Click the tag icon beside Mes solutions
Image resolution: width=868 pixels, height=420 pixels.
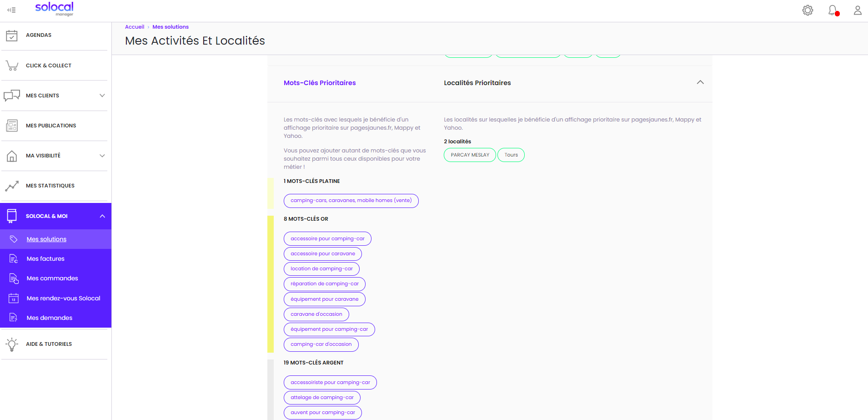click(14, 239)
